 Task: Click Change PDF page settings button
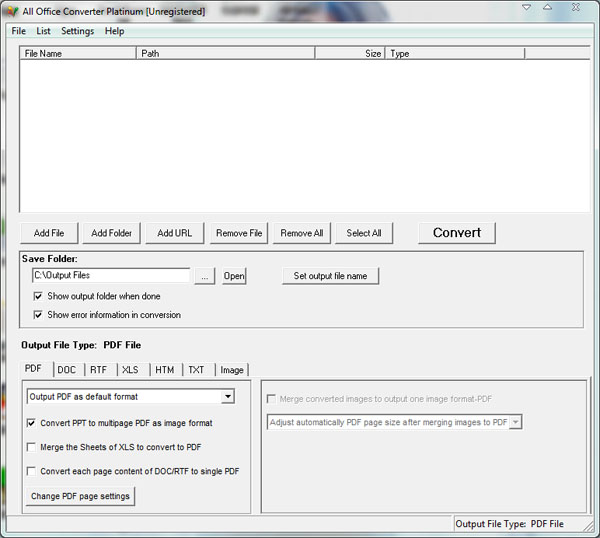point(80,496)
